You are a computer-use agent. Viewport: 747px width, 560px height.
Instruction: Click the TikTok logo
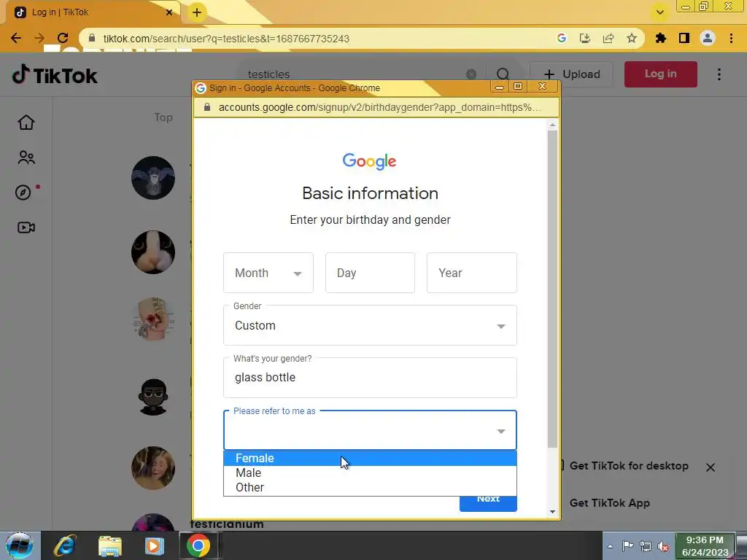[x=55, y=75]
